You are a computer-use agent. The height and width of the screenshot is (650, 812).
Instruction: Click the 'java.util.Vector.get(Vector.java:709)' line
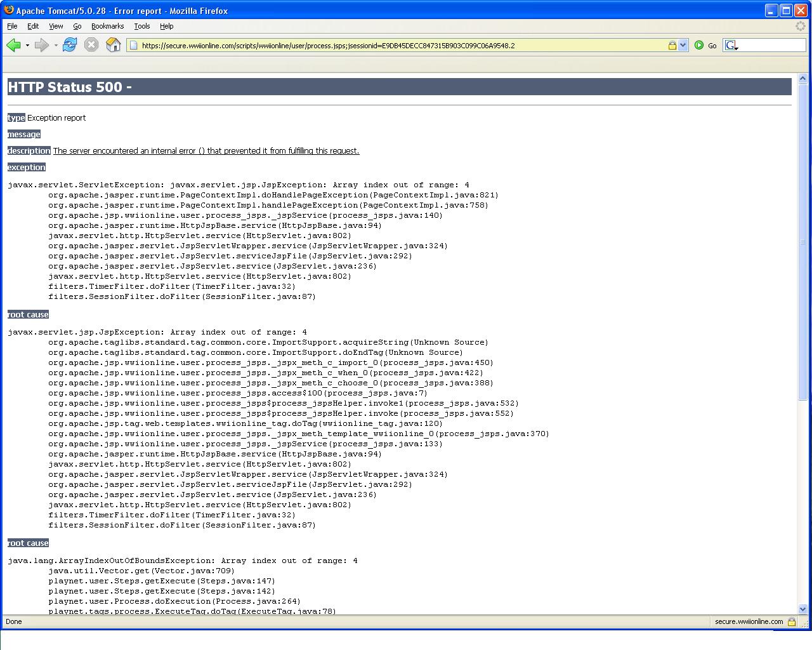141,571
